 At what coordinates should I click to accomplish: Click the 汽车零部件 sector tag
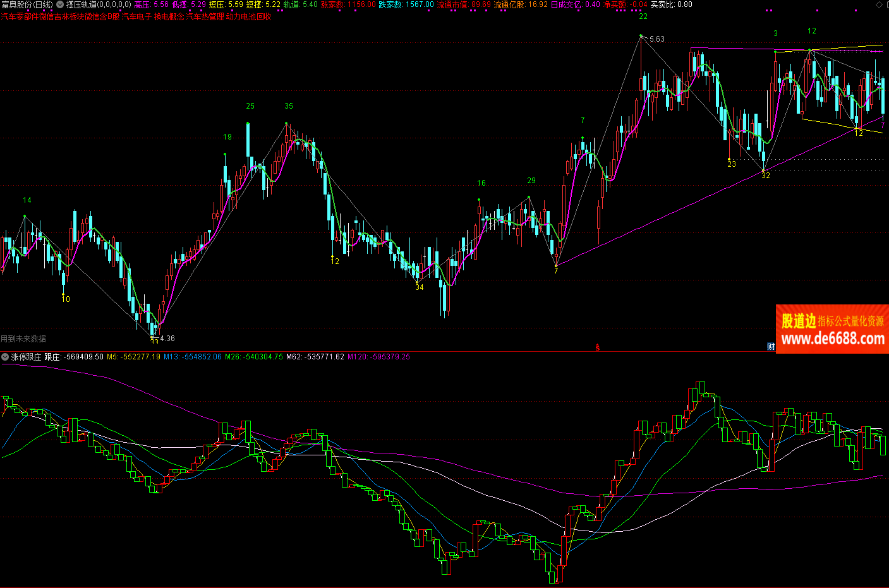[19, 16]
